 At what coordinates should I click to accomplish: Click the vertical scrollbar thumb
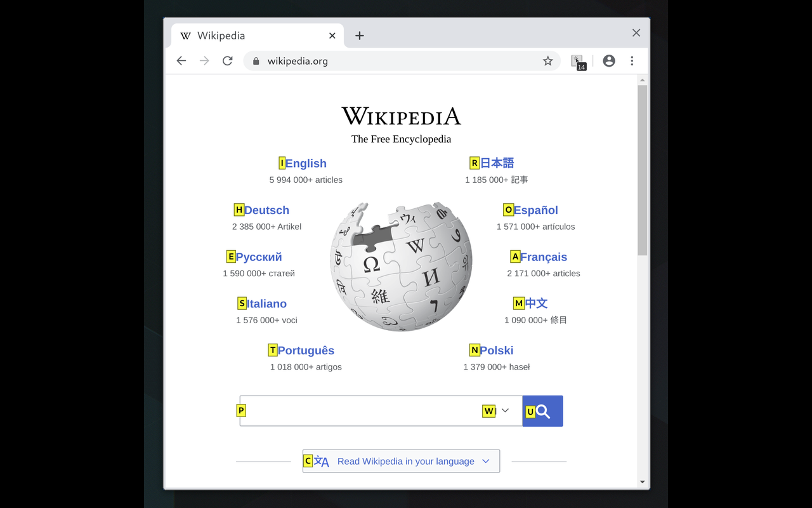(x=642, y=170)
